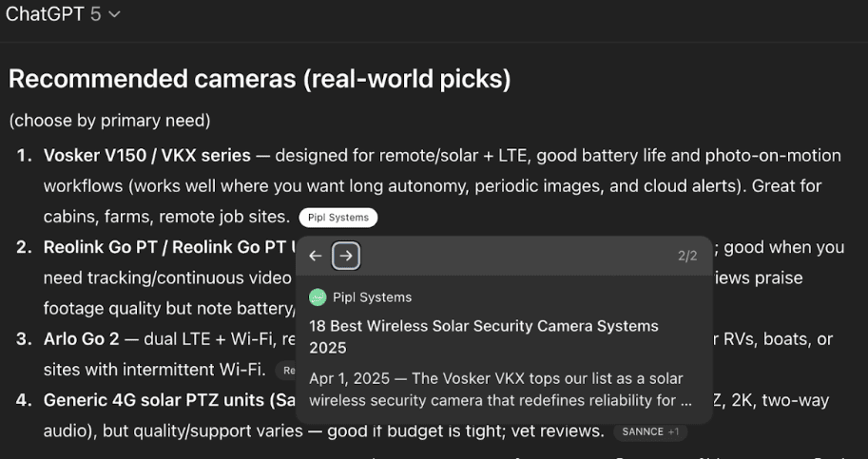
Task: Click the 'Vosker V150 / VKX series' bold text
Action: click(146, 155)
